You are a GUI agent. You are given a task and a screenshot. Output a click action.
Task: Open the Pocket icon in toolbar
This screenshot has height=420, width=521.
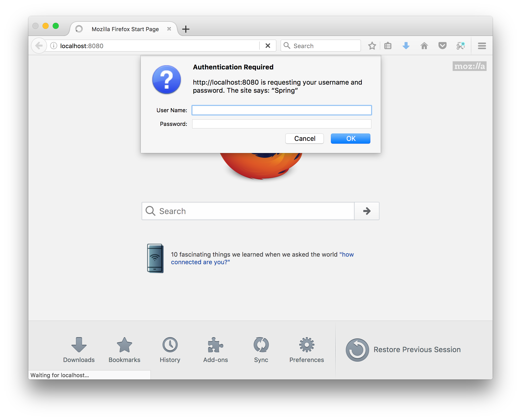coord(442,46)
